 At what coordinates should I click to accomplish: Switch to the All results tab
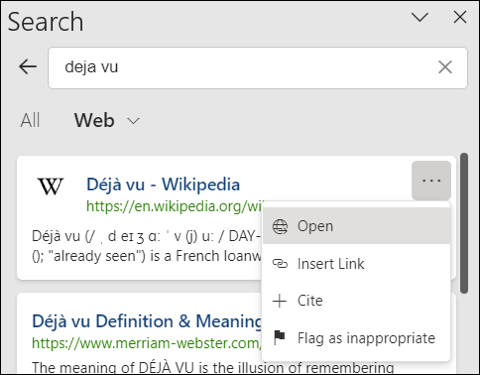pos(30,120)
